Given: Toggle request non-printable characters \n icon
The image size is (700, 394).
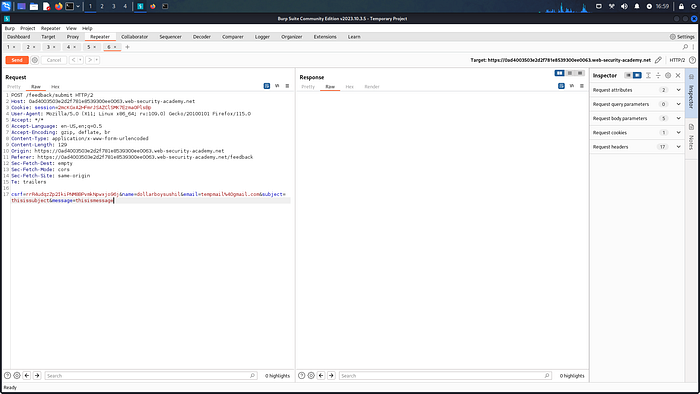Looking at the screenshot, I should tap(277, 86).
